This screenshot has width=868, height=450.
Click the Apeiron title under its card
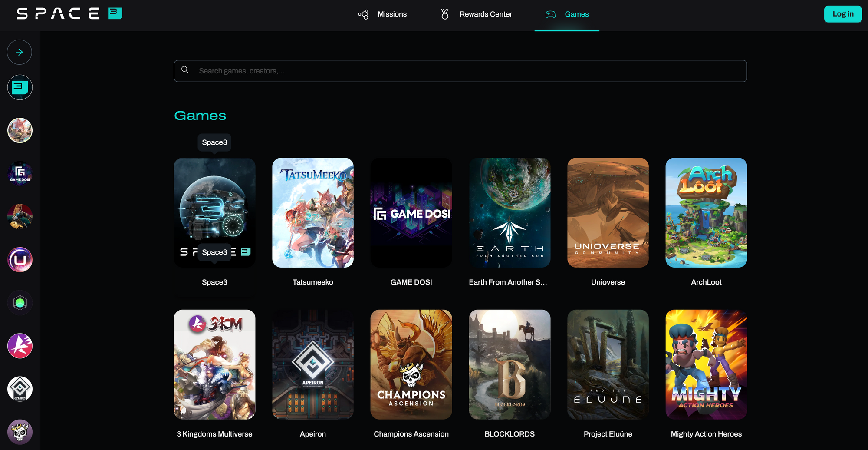pyautogui.click(x=313, y=434)
